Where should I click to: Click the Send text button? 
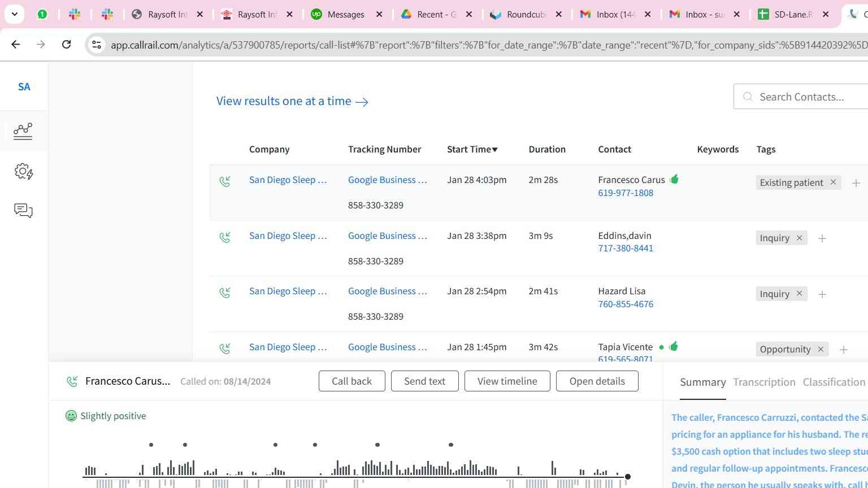pos(424,381)
